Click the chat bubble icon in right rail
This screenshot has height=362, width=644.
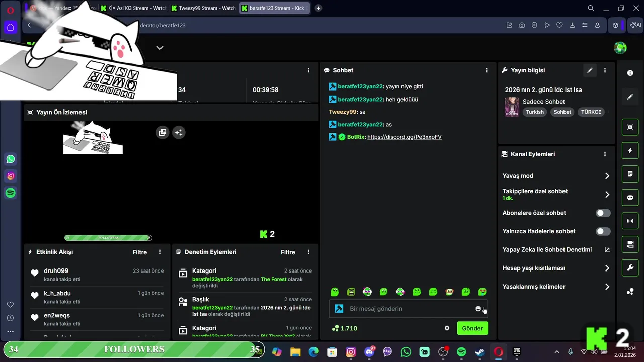[630, 198]
